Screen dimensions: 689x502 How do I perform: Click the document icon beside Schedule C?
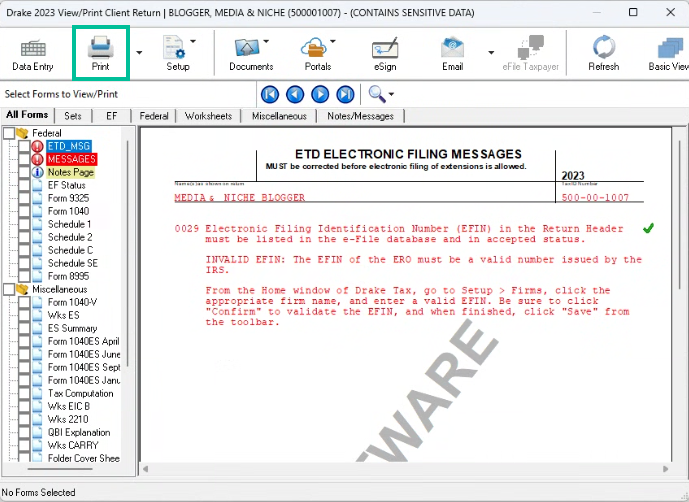pyautogui.click(x=38, y=250)
